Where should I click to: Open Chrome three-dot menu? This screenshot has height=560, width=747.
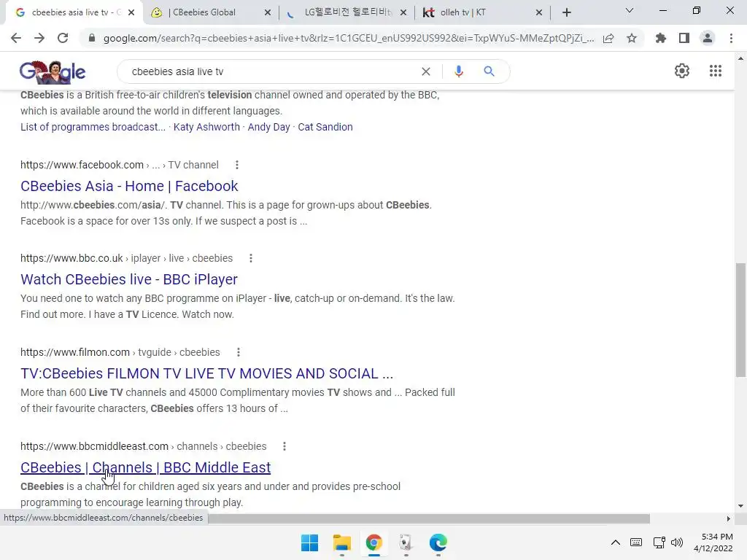point(731,38)
